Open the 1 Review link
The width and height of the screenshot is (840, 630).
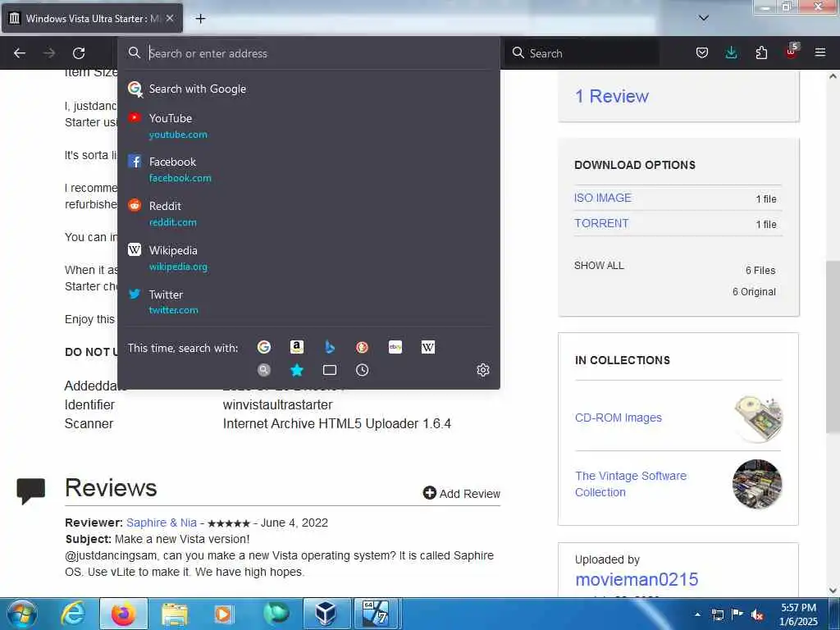[611, 97]
